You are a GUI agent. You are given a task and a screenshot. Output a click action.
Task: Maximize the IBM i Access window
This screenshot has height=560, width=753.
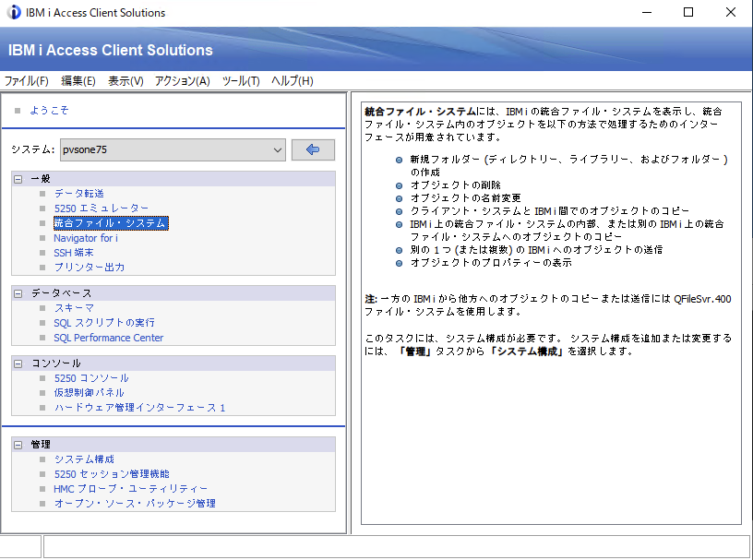point(688,13)
